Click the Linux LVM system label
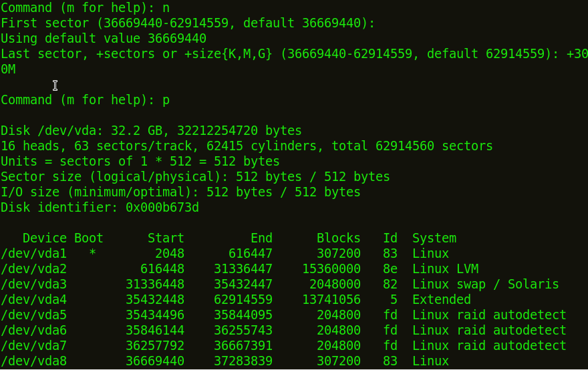588x370 pixels. (446, 268)
